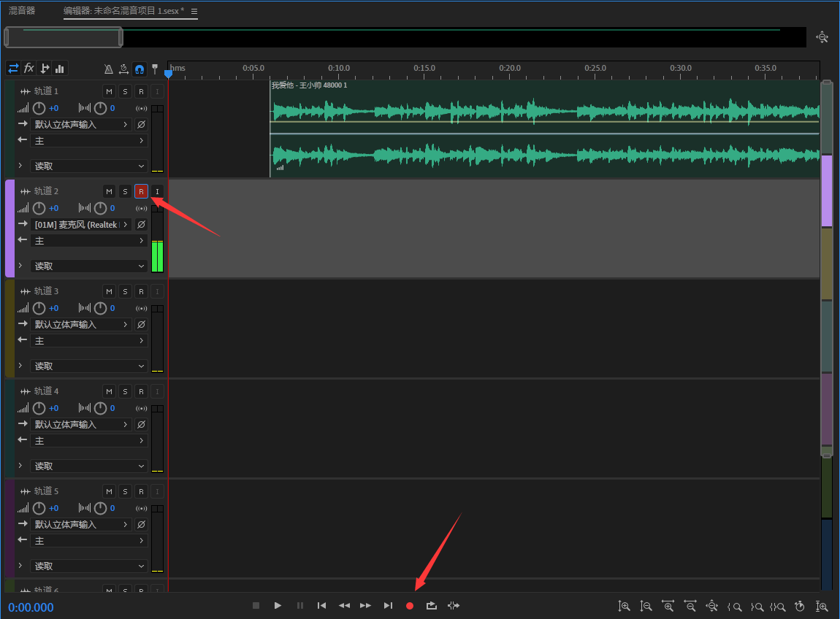The image size is (840, 619).
Task: Disarm recording on 轨道 2 R button
Action: [x=141, y=191]
